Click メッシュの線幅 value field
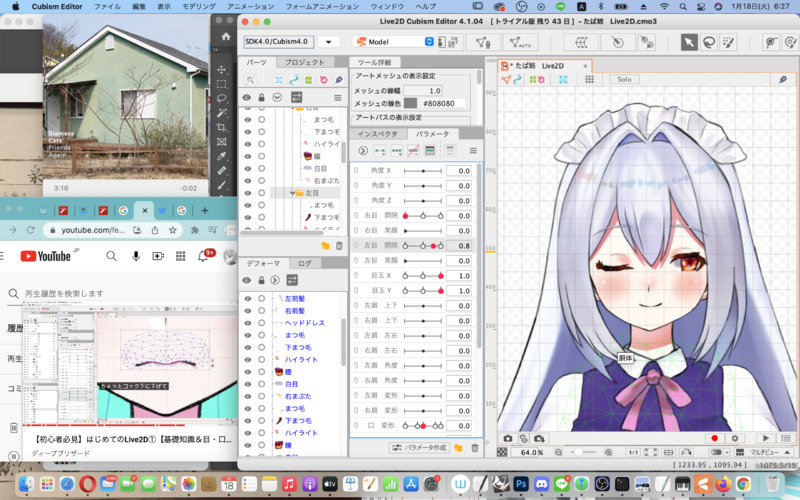 pos(423,90)
